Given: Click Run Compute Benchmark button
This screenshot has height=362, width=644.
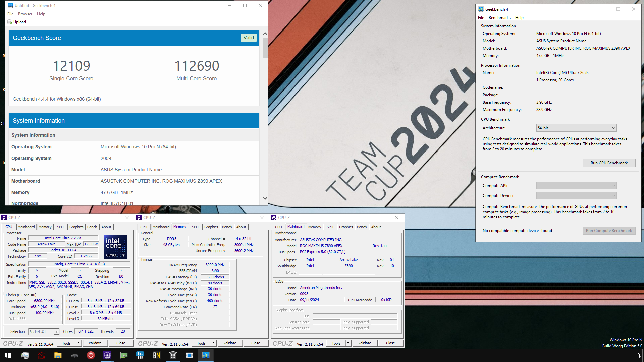Looking at the screenshot, I should (x=609, y=231).
